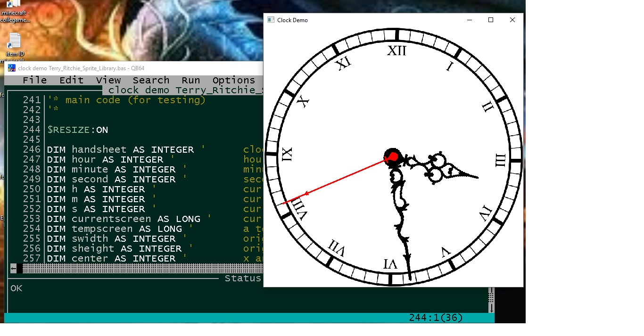The image size is (644, 336).
Task: Open the File menu
Action: point(35,81)
